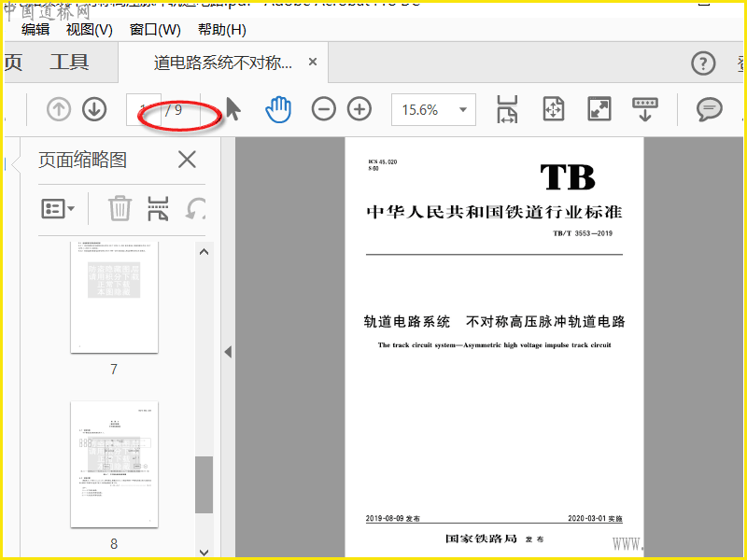The width and height of the screenshot is (747, 560).
Task: Select page 7 thumbnail
Action: click(x=114, y=297)
